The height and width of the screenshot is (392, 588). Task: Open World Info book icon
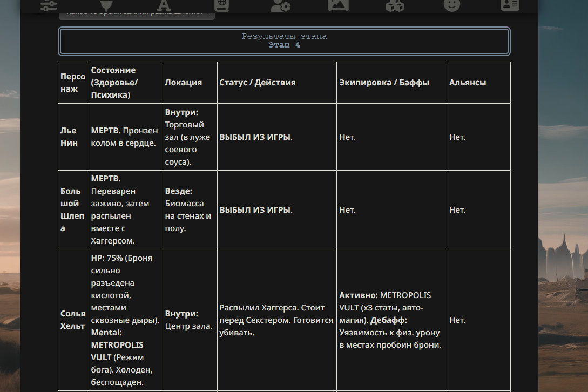(221, 5)
